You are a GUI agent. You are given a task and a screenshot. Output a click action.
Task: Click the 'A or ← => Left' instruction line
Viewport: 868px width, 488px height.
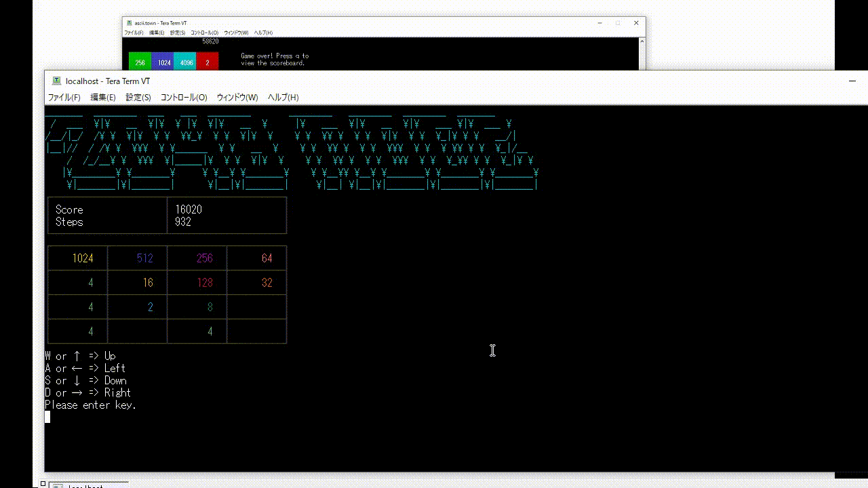(x=85, y=368)
